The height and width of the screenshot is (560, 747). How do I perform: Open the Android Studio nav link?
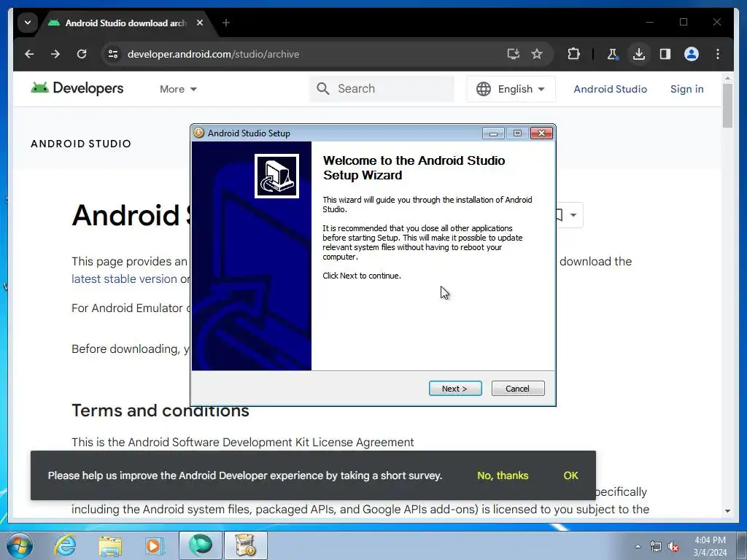610,89
